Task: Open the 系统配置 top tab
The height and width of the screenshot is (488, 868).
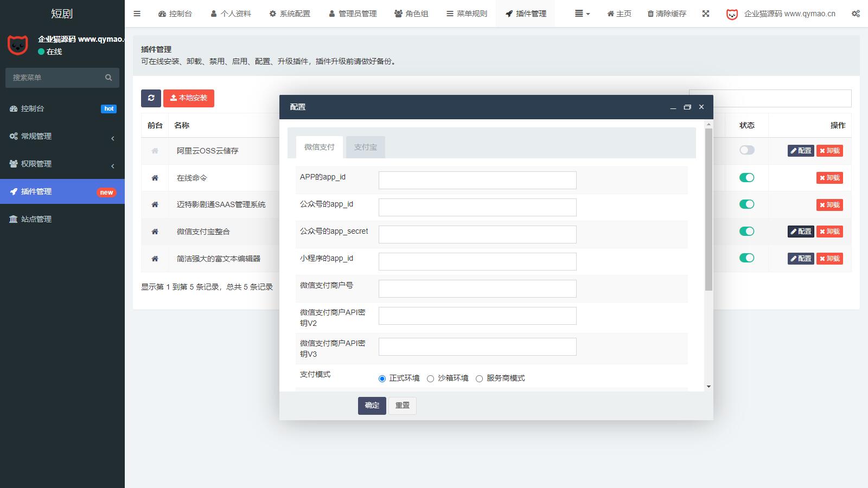Action: coord(290,14)
